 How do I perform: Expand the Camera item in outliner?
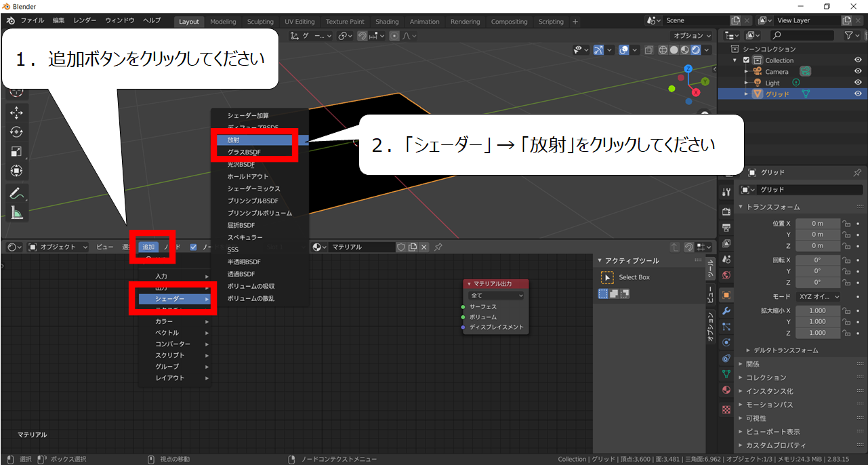[x=746, y=71]
